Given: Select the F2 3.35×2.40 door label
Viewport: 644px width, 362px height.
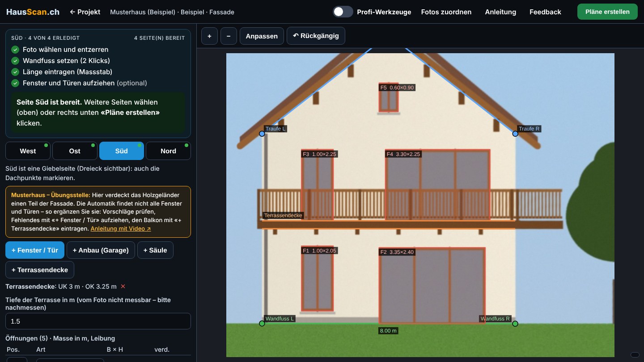Looking at the screenshot, I should tap(397, 252).
